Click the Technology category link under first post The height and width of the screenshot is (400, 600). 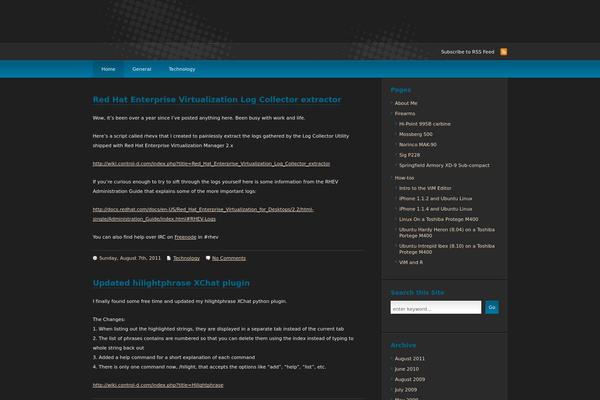186,258
